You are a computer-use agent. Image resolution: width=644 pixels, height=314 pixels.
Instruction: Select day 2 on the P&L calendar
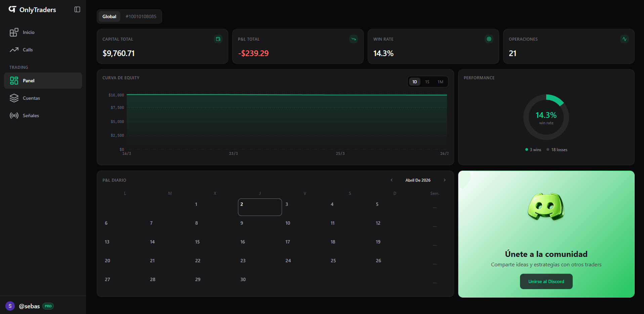click(260, 207)
